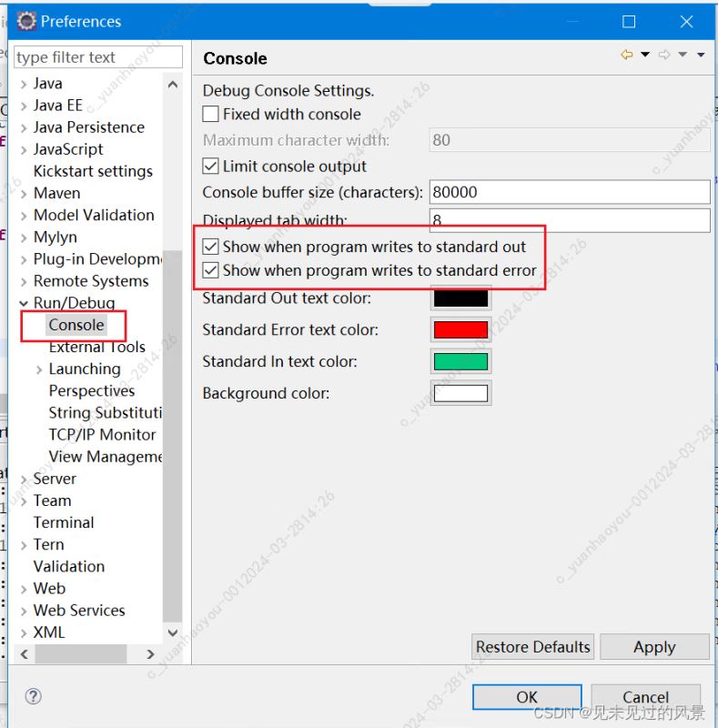Open the back history dropdown arrow
Image resolution: width=718 pixels, height=728 pixels.
coord(645,55)
